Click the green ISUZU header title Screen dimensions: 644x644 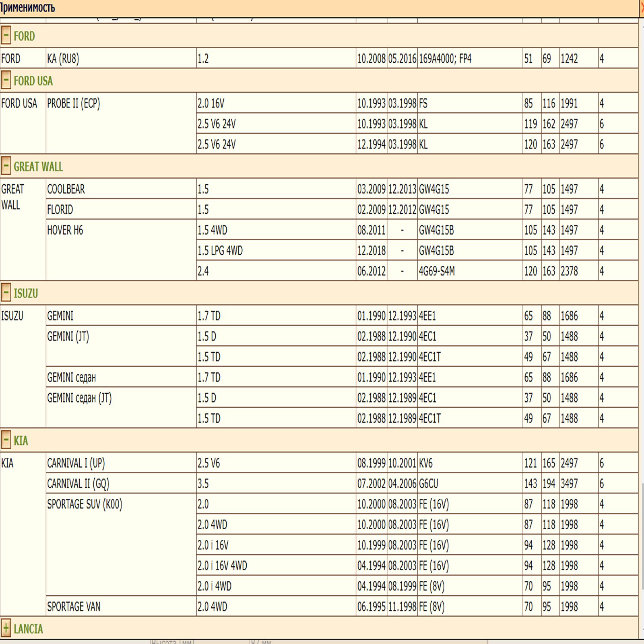[26, 293]
